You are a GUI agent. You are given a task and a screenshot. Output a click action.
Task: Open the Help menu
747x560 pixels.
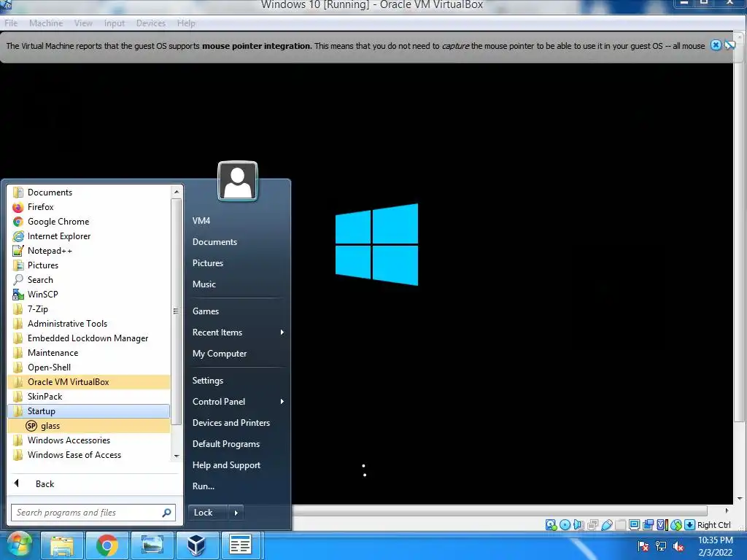[186, 23]
